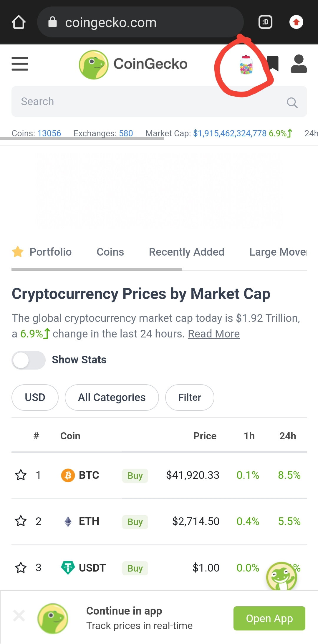Open bookmarks via the ribbon icon
The height and width of the screenshot is (644, 318).
(273, 64)
